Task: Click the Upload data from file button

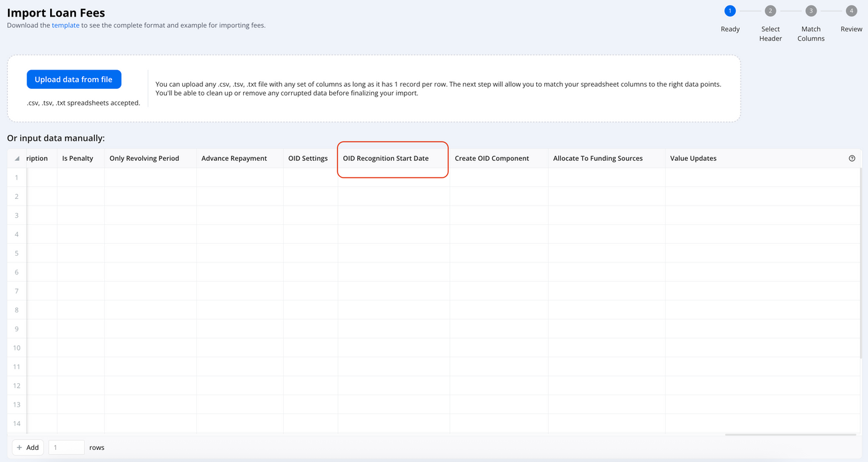Action: (x=73, y=79)
